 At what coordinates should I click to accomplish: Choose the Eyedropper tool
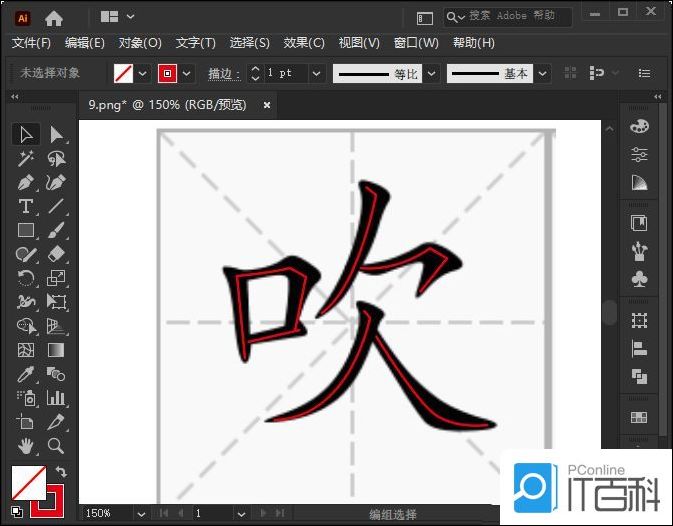pos(26,374)
